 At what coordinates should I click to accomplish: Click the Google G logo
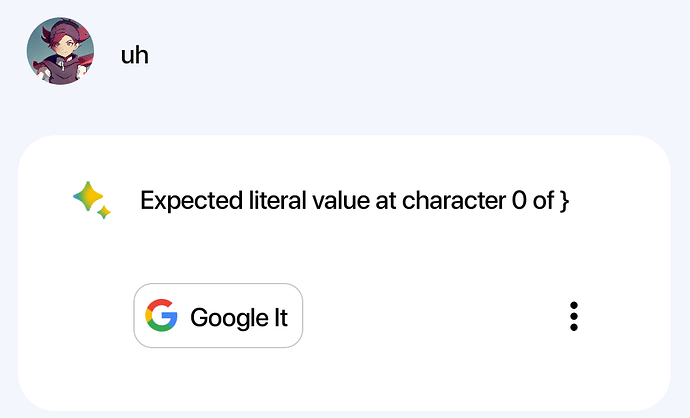point(161,316)
